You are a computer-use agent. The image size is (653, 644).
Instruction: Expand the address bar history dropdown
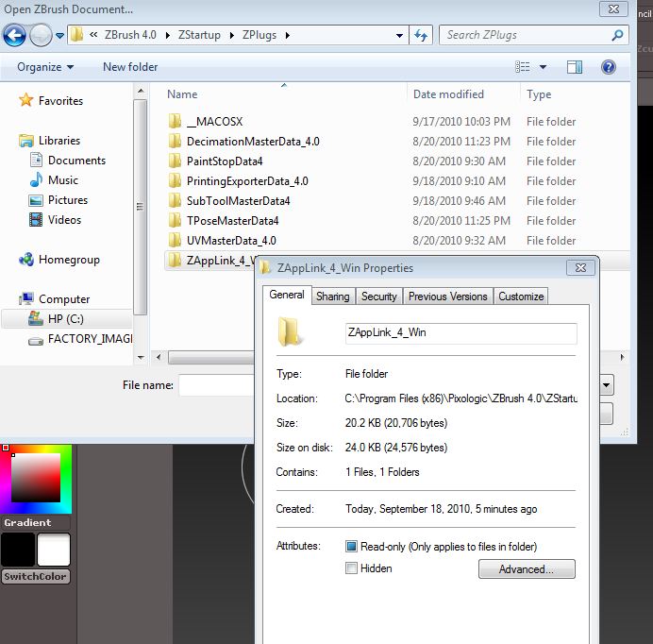(399, 36)
